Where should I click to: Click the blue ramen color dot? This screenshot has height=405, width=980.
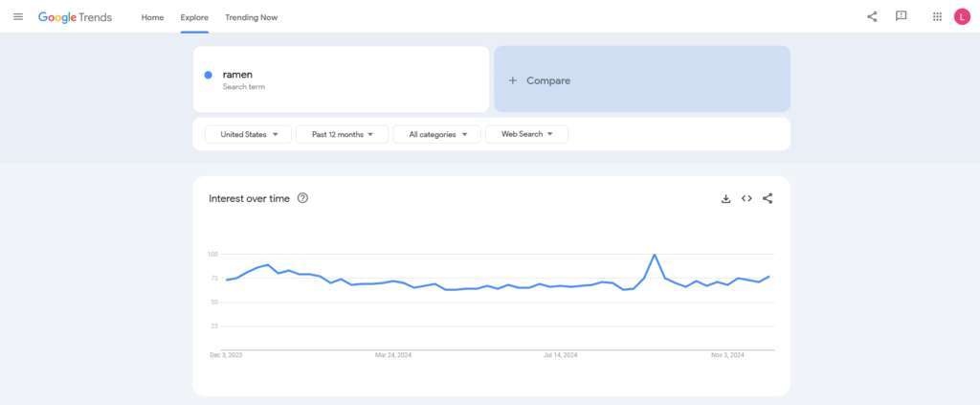click(x=208, y=75)
